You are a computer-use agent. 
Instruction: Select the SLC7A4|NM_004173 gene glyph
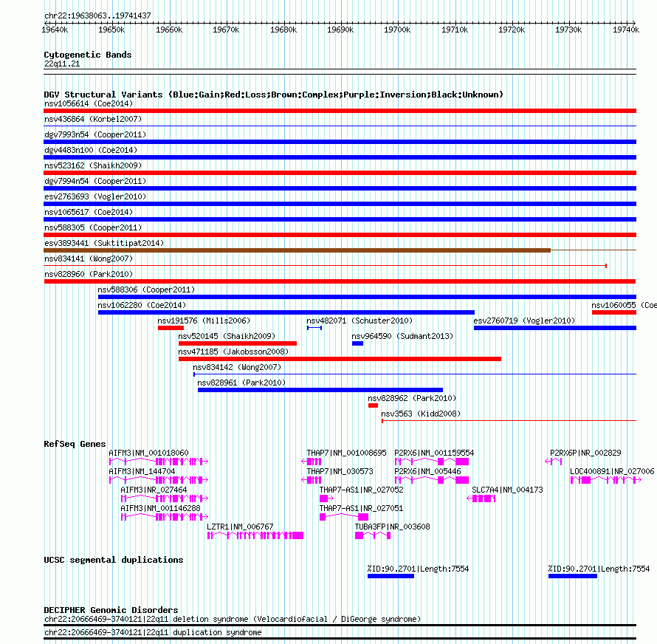pyautogui.click(x=481, y=499)
